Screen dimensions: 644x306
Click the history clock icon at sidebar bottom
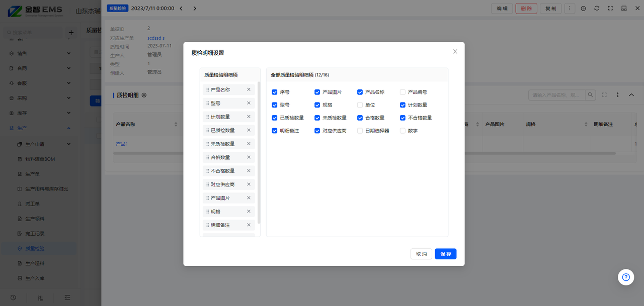pos(13,297)
